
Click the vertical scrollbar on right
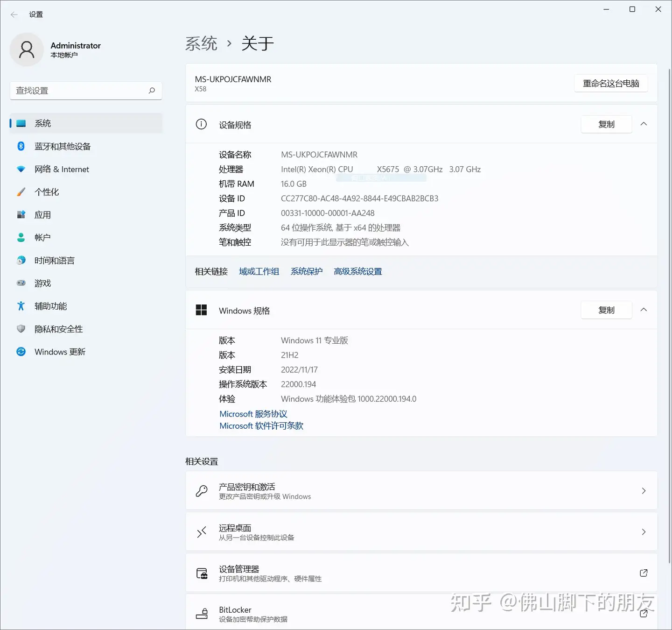tap(669, 315)
